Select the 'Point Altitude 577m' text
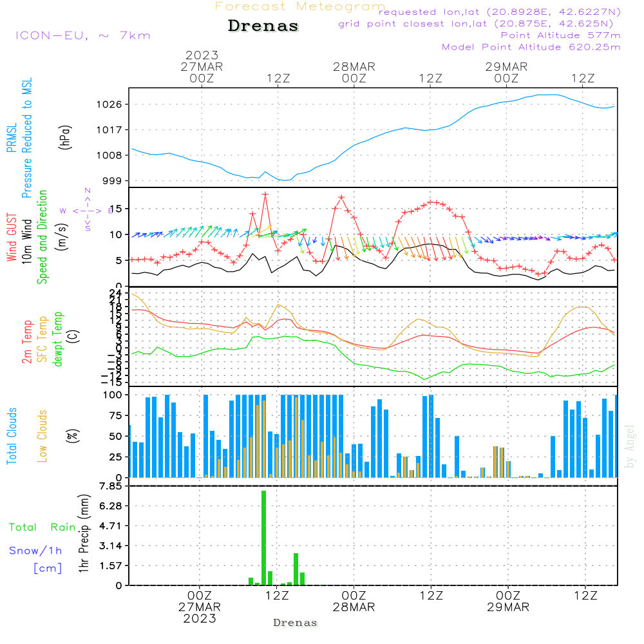 (x=561, y=35)
